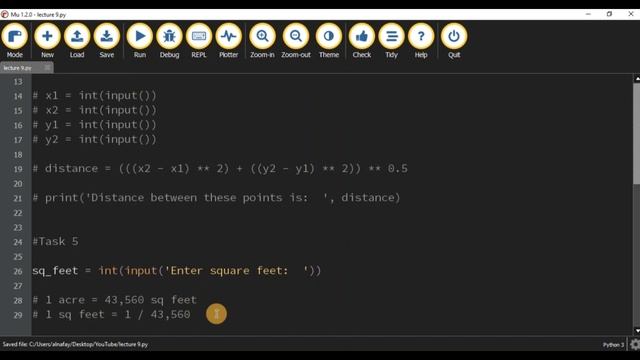Click the '# 1 sq feet = 1 / 43,560' line
The image size is (640, 360).
(111, 315)
